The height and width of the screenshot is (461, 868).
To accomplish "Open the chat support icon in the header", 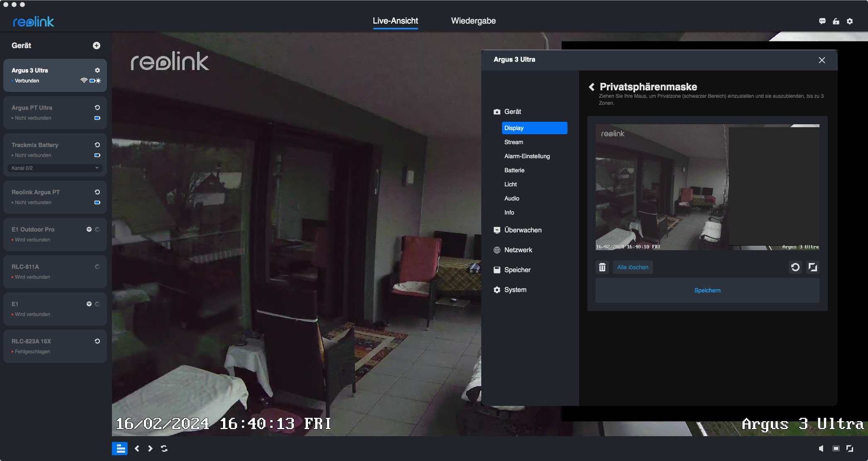I will point(822,21).
